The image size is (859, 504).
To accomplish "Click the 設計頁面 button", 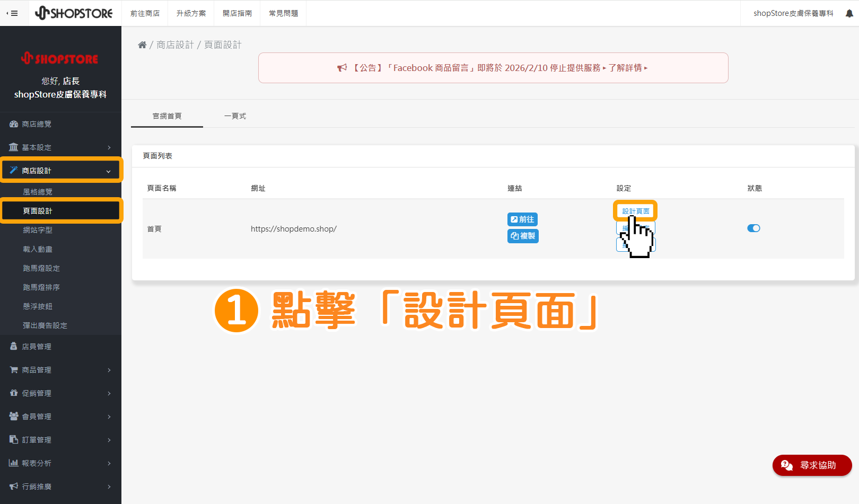I will (x=635, y=210).
